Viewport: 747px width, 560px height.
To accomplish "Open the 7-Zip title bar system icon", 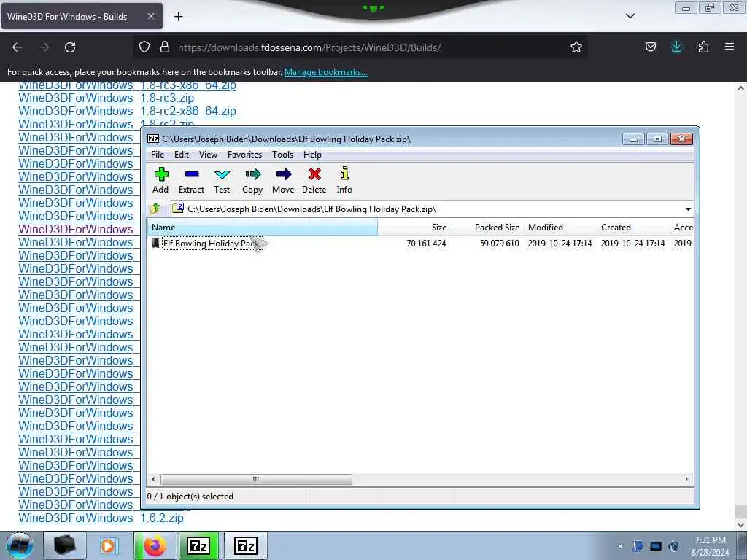I will click(x=153, y=139).
